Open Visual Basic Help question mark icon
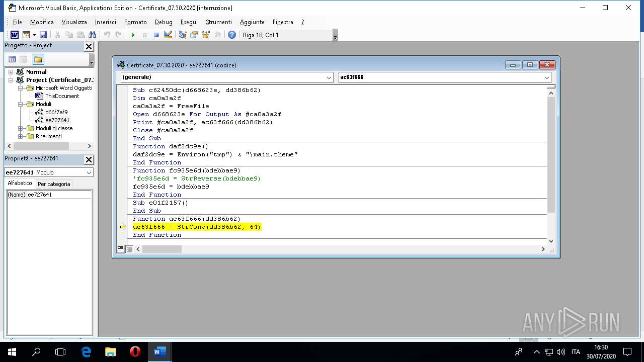 click(x=231, y=35)
